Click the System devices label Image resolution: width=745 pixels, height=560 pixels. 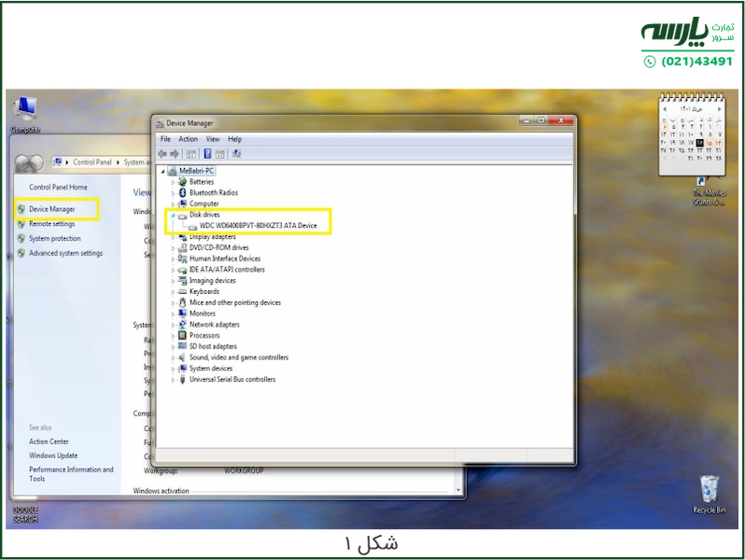click(x=211, y=369)
